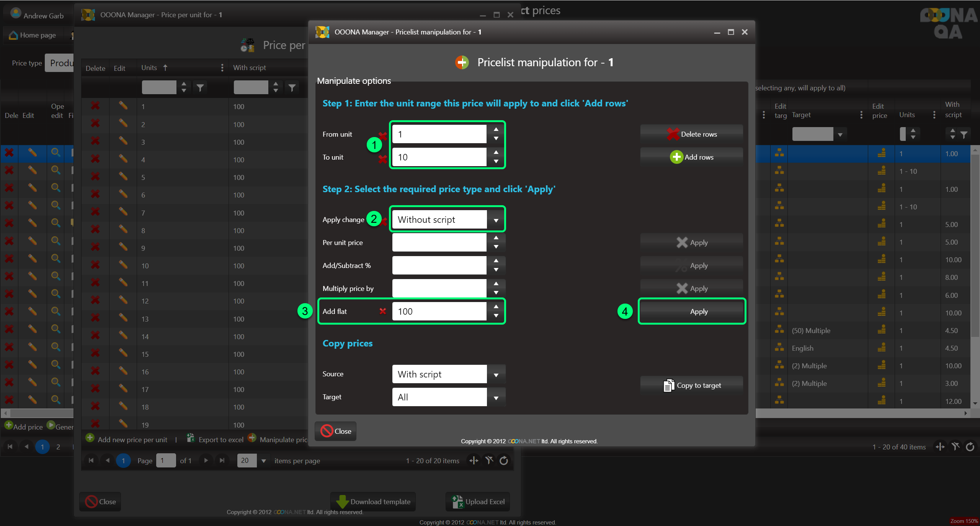This screenshot has width=980, height=526.
Task: Open items per page dropdown
Action: tap(263, 461)
